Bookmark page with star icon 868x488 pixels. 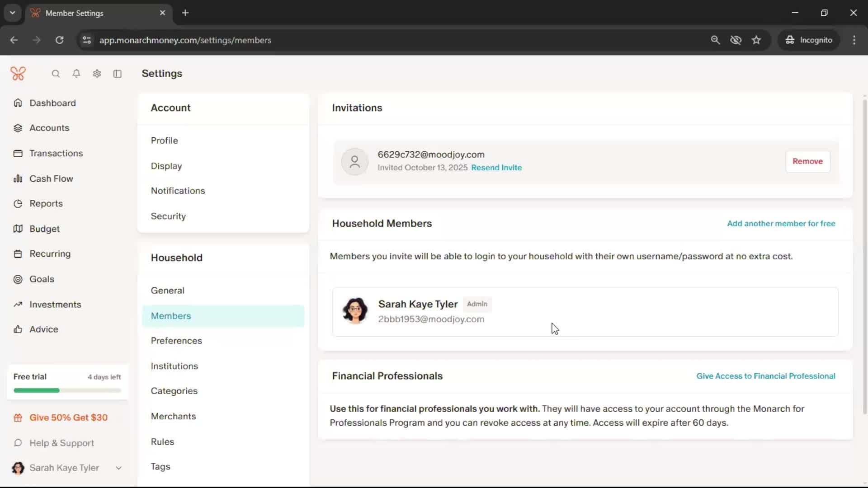point(756,40)
